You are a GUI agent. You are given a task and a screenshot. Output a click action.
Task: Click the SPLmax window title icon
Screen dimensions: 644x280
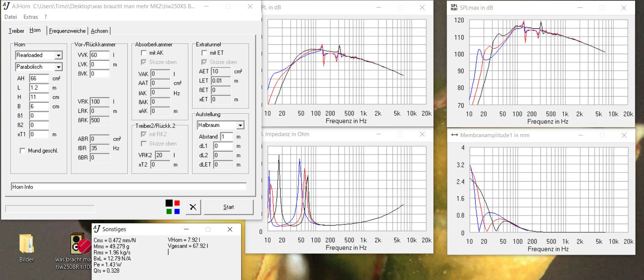(x=454, y=7)
